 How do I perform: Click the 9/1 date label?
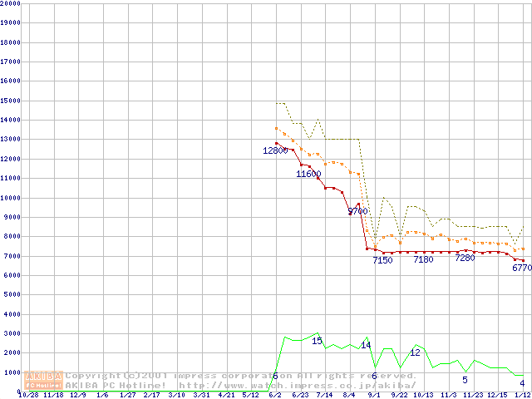tap(374, 396)
